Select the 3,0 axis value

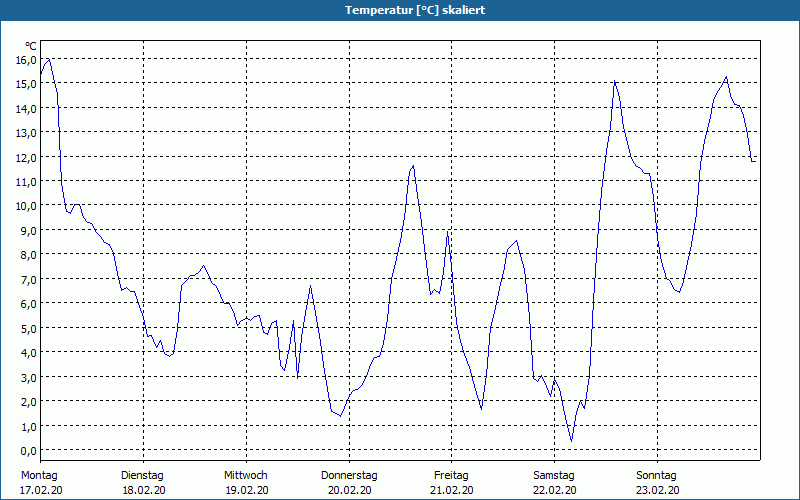28,378
